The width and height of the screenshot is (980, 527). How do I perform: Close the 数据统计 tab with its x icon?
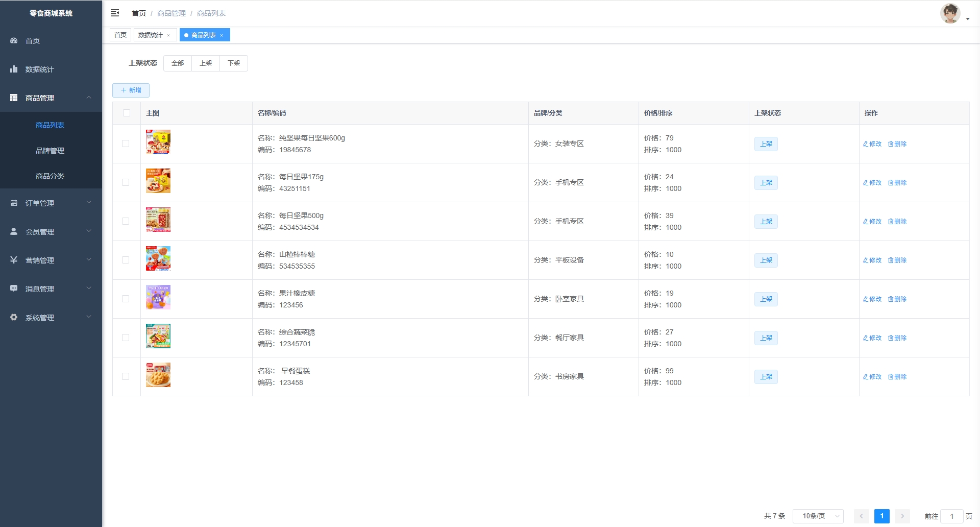point(168,35)
